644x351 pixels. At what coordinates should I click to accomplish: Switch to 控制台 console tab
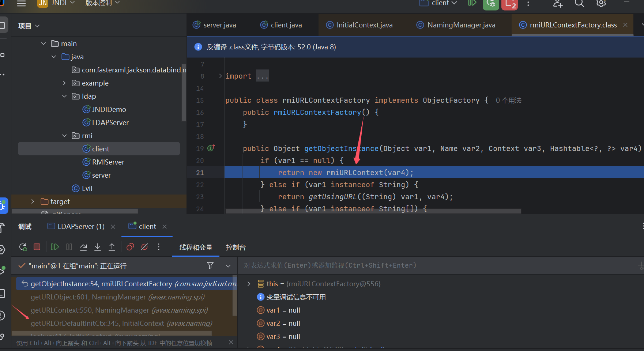click(236, 247)
